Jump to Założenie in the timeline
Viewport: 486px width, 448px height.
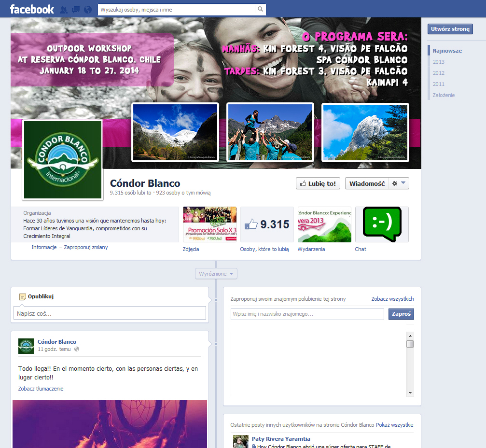[x=444, y=95]
